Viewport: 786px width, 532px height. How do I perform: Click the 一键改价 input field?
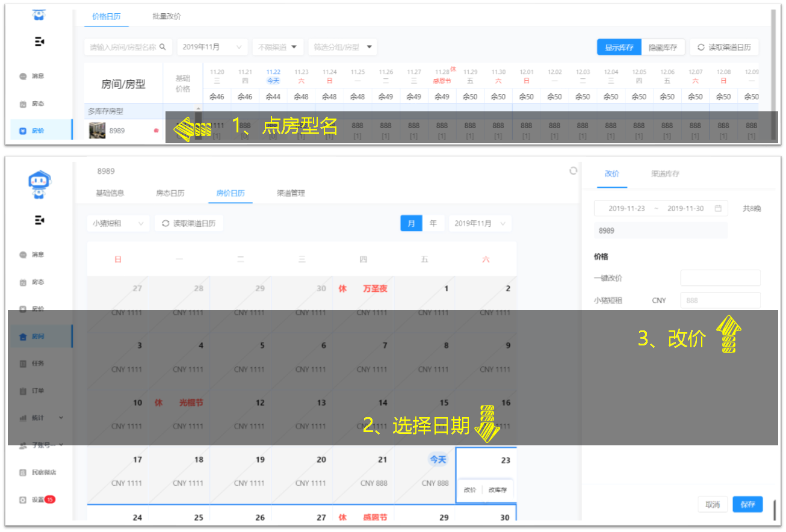point(720,278)
